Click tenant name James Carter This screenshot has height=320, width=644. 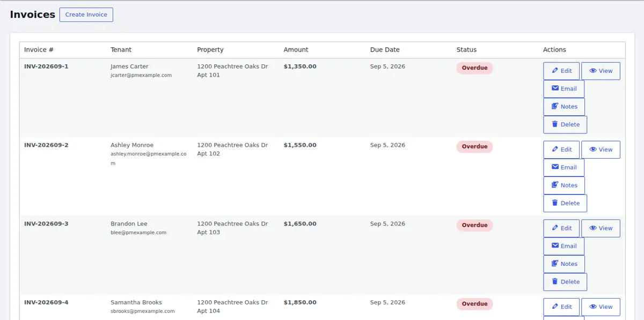pos(129,66)
